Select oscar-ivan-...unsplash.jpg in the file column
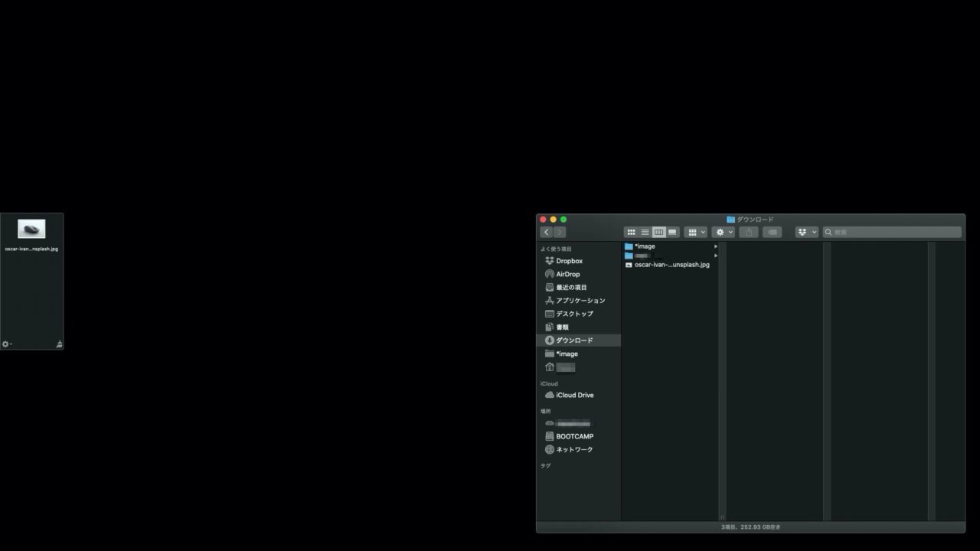Viewport: 980px width, 551px height. click(x=671, y=265)
